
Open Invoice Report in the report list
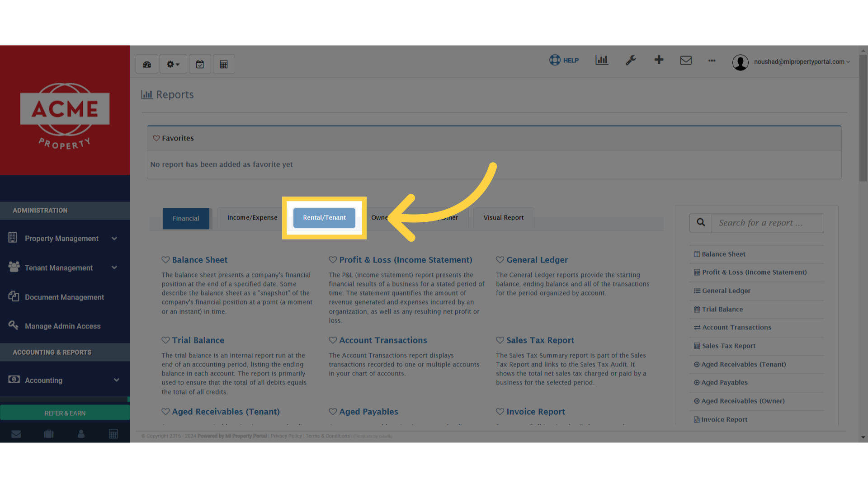click(x=721, y=420)
